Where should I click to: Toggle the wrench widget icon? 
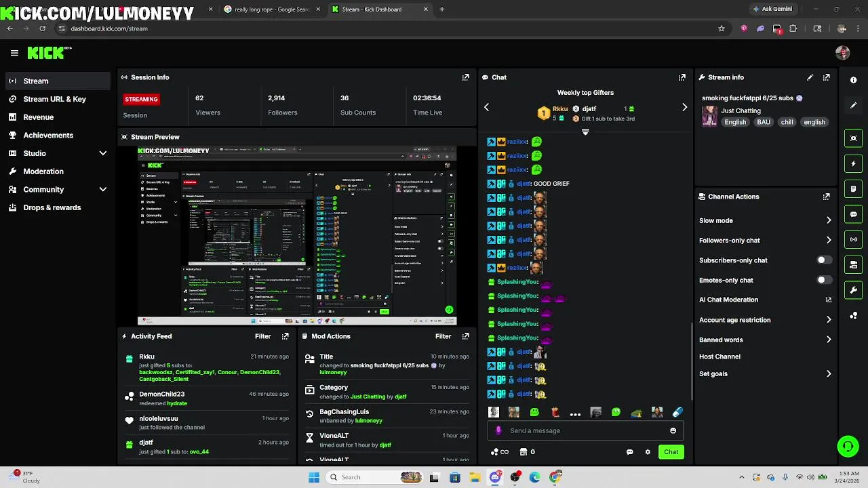tap(853, 290)
